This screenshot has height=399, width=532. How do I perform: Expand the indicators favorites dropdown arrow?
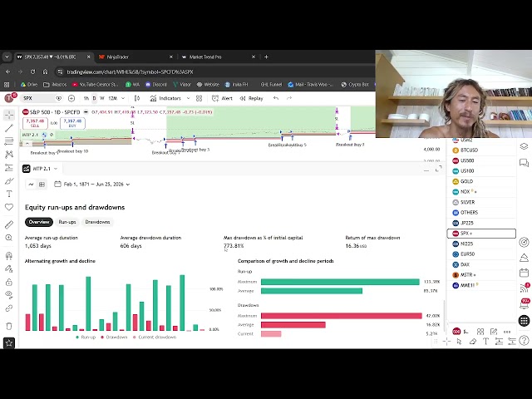tap(189, 98)
